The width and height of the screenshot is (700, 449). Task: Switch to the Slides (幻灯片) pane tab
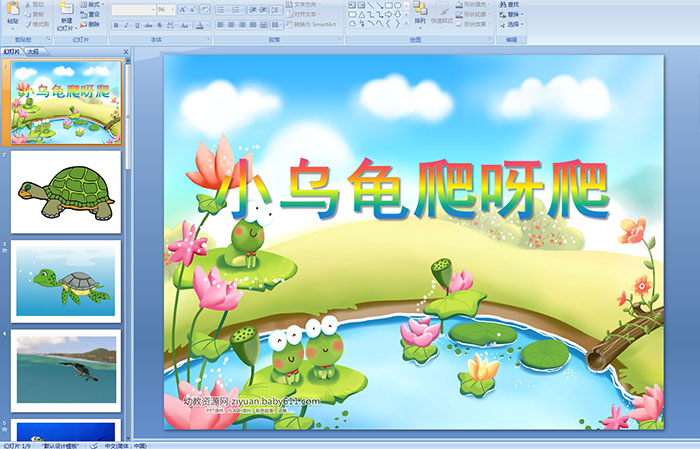[12, 52]
